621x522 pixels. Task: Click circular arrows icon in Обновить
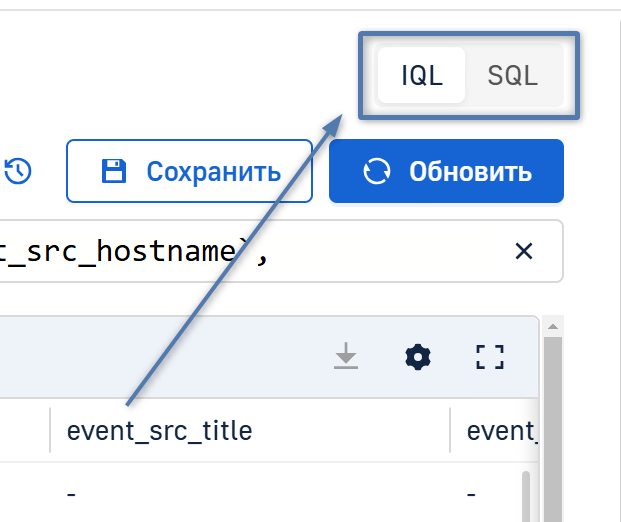(377, 171)
